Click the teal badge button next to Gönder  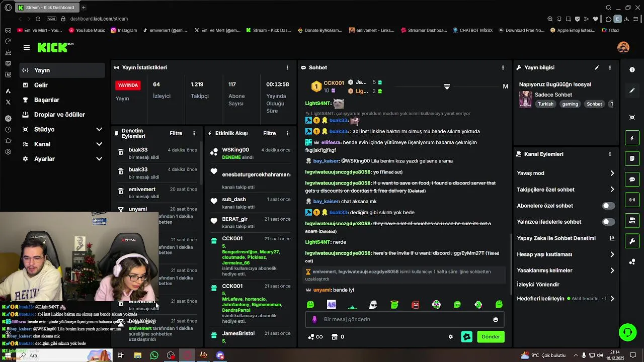click(467, 337)
